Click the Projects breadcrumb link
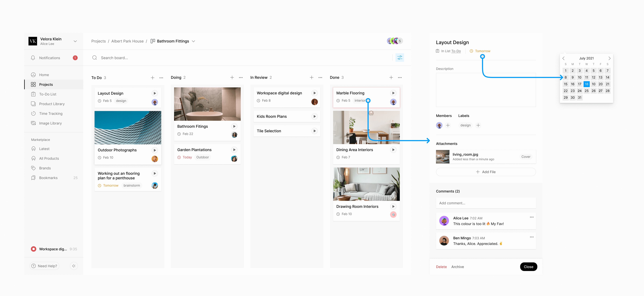Viewport: 644px width, 296px height. 98,41
